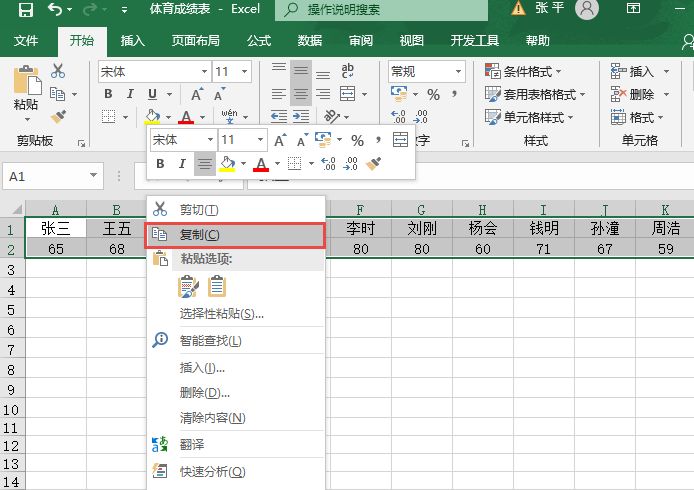Screen dimensions: 694x490
Task: Switch to the 插入 ribbon tab
Action: pyautogui.click(x=133, y=41)
